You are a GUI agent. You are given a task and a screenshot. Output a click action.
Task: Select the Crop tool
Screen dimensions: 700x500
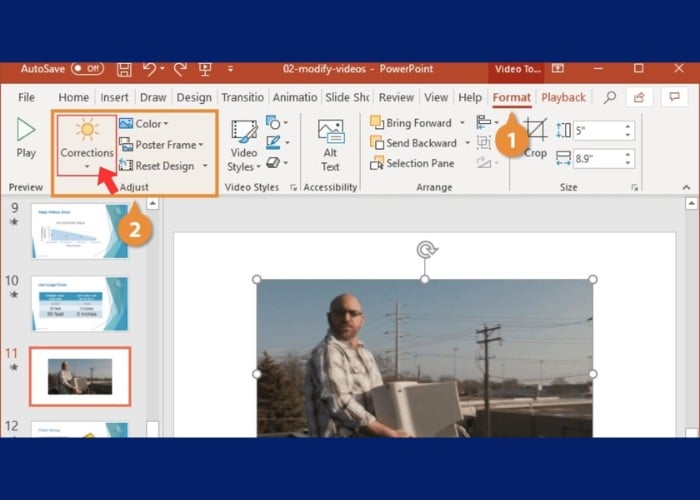click(x=535, y=137)
